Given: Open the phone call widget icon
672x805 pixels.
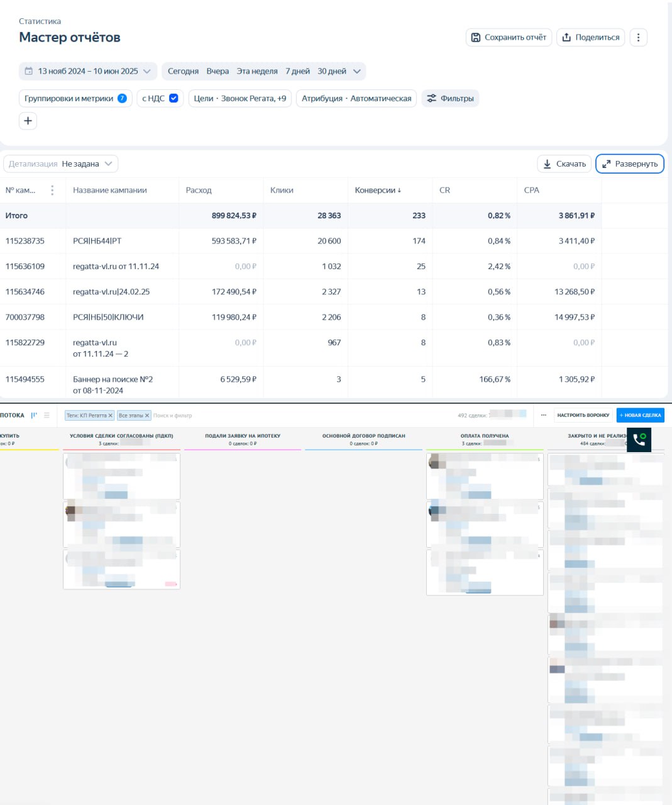Looking at the screenshot, I should pyautogui.click(x=639, y=440).
